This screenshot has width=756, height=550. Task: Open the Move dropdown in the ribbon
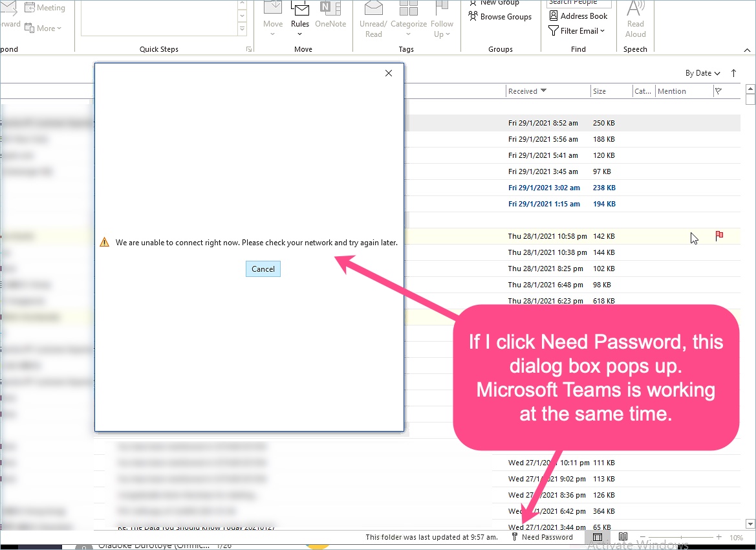[x=273, y=19]
